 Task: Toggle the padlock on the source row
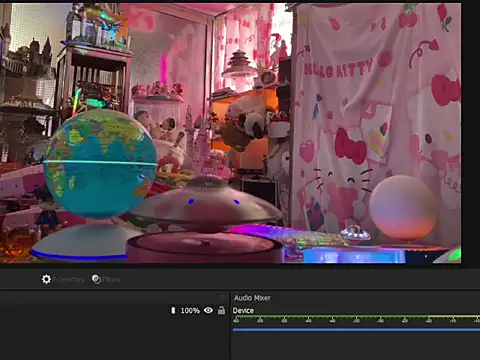221,310
